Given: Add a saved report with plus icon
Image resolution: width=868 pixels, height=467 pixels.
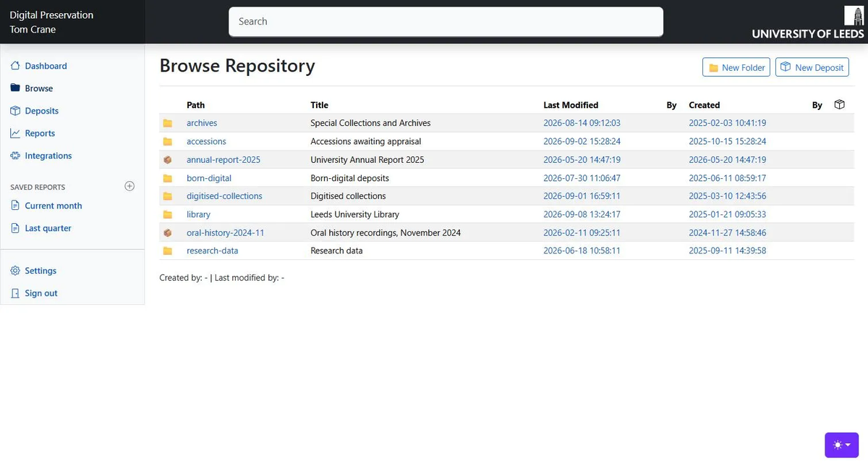Looking at the screenshot, I should [129, 186].
